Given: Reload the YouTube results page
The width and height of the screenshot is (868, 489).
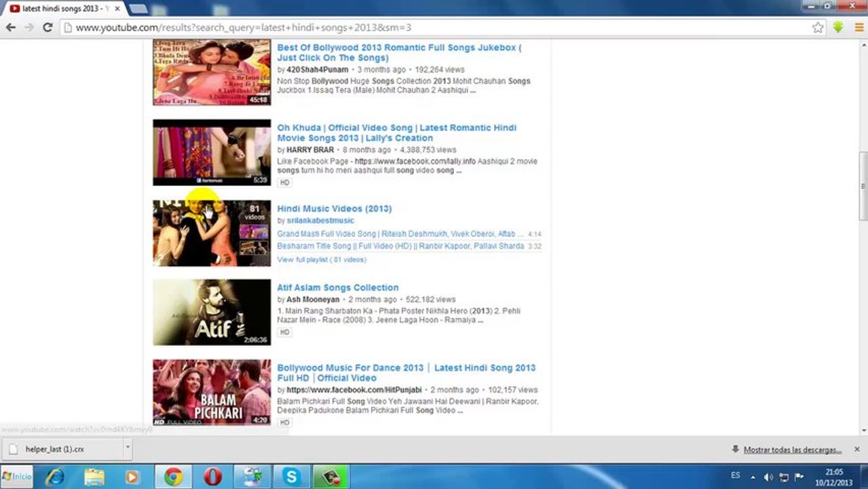Looking at the screenshot, I should [x=48, y=28].
